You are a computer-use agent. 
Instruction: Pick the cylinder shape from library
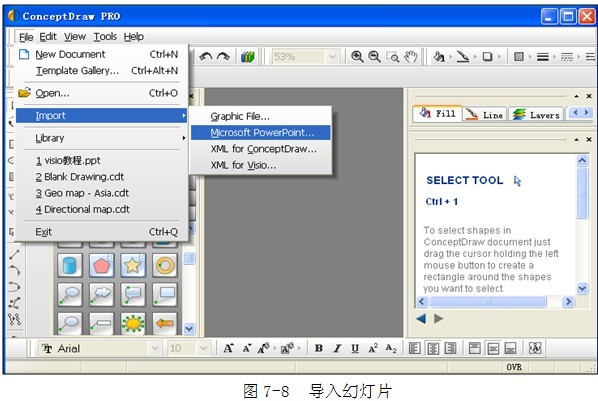pyautogui.click(x=69, y=265)
